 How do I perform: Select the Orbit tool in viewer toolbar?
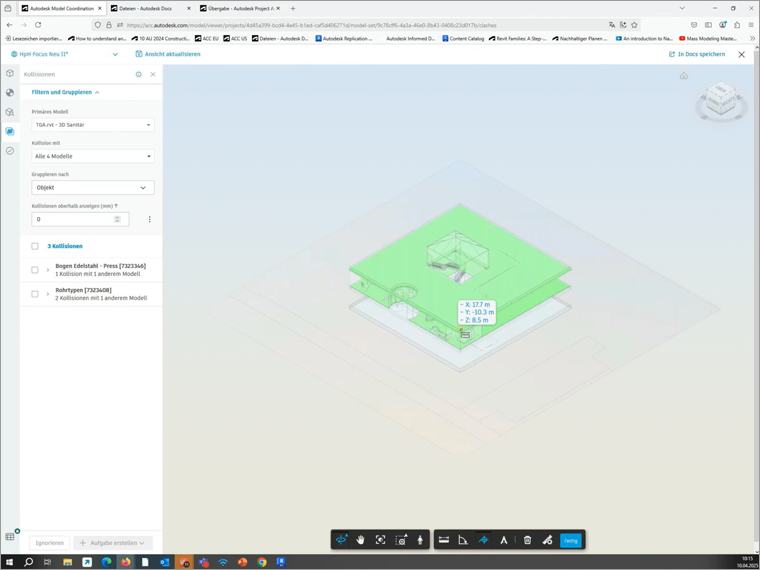[x=341, y=540]
